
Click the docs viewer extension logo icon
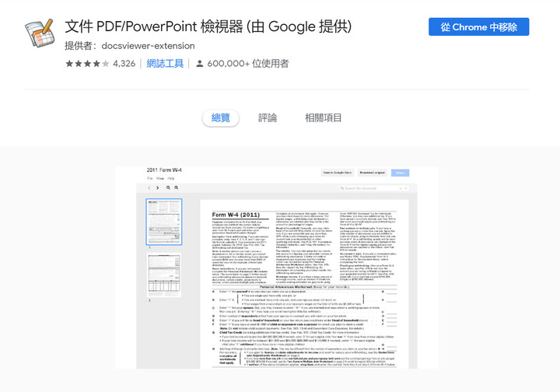(x=40, y=33)
